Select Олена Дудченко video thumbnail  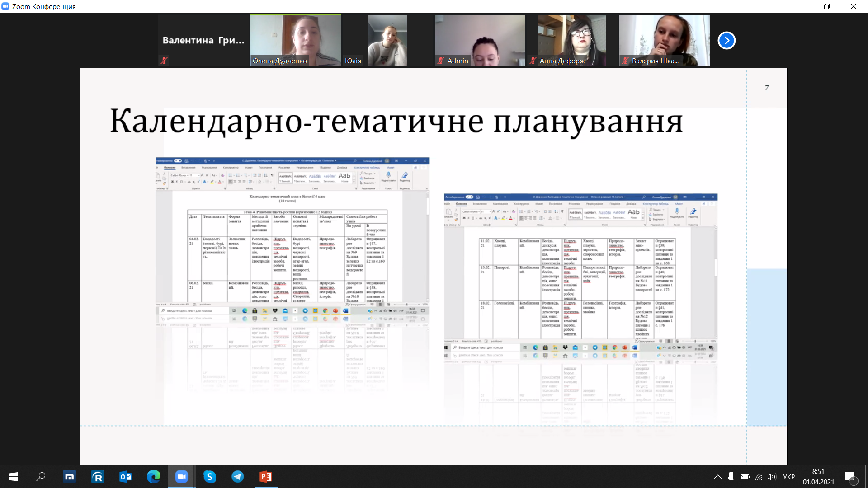(296, 40)
